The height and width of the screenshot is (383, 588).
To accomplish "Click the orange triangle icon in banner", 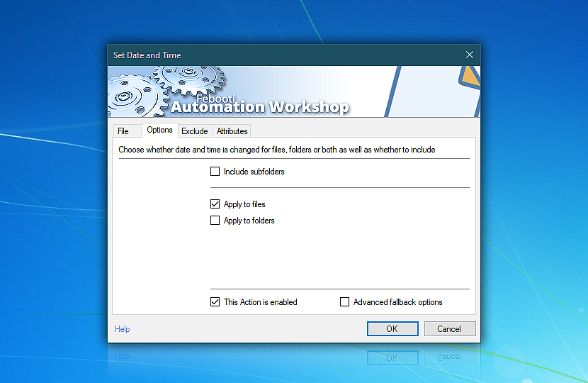I will point(470,76).
